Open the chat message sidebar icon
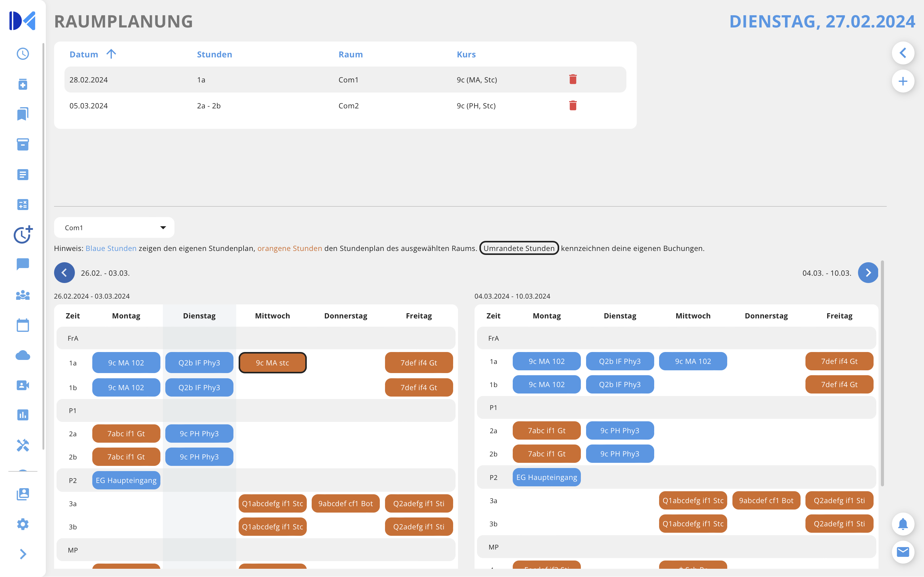The height and width of the screenshot is (577, 924). tap(23, 264)
